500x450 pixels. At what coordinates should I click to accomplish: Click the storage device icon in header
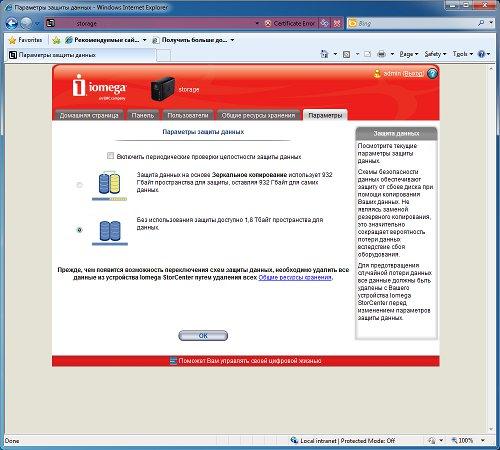point(163,89)
